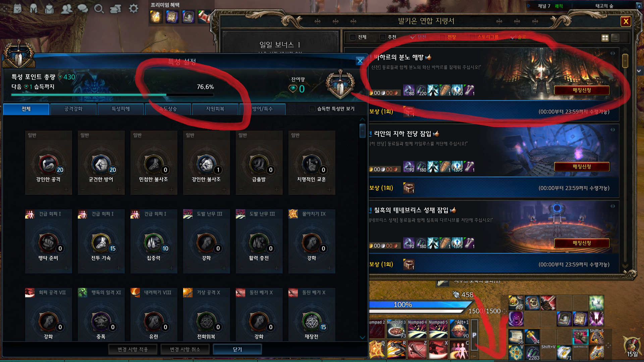The height and width of the screenshot is (362, 644).
Task: Click 변경 사항 적용 button
Action: pyautogui.click(x=133, y=349)
